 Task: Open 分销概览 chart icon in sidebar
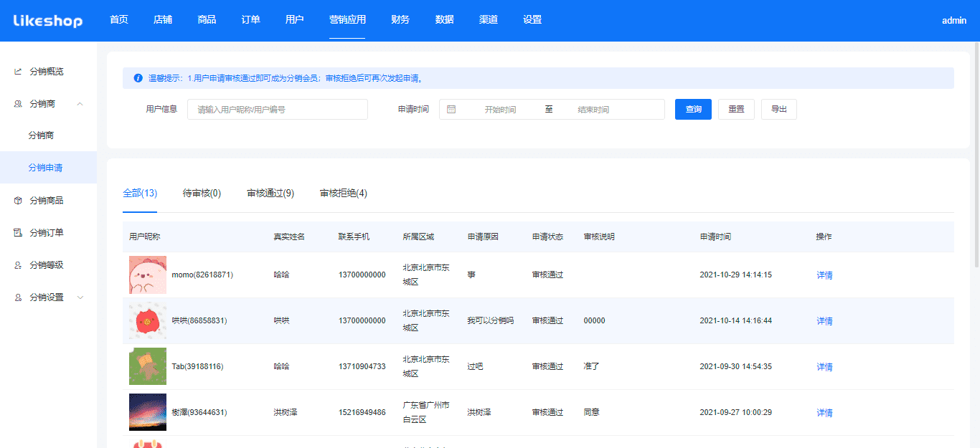[x=18, y=72]
